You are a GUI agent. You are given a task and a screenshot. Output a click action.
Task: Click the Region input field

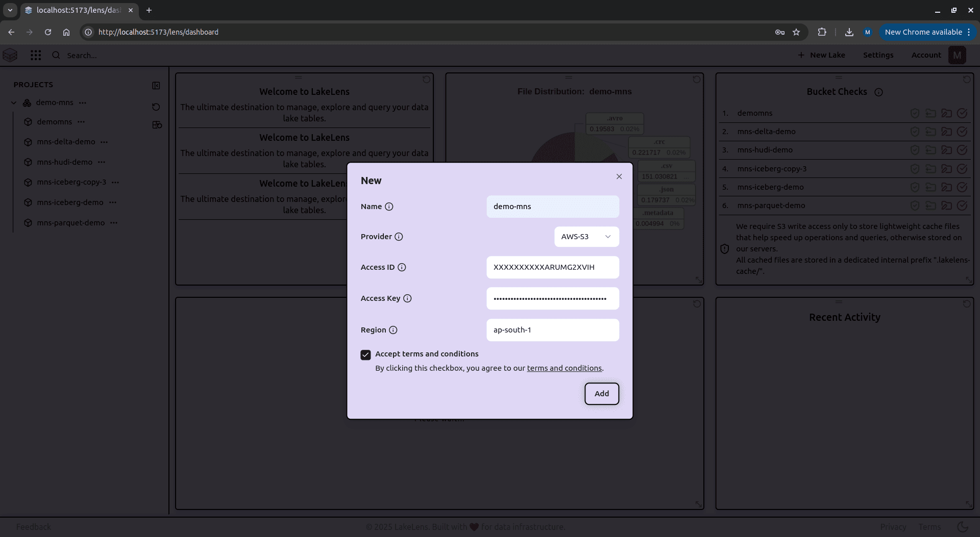click(552, 330)
